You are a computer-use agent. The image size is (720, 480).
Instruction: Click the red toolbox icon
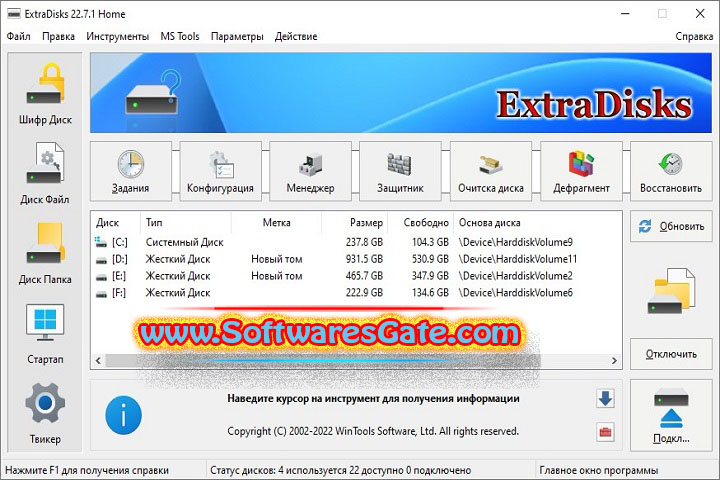(605, 432)
